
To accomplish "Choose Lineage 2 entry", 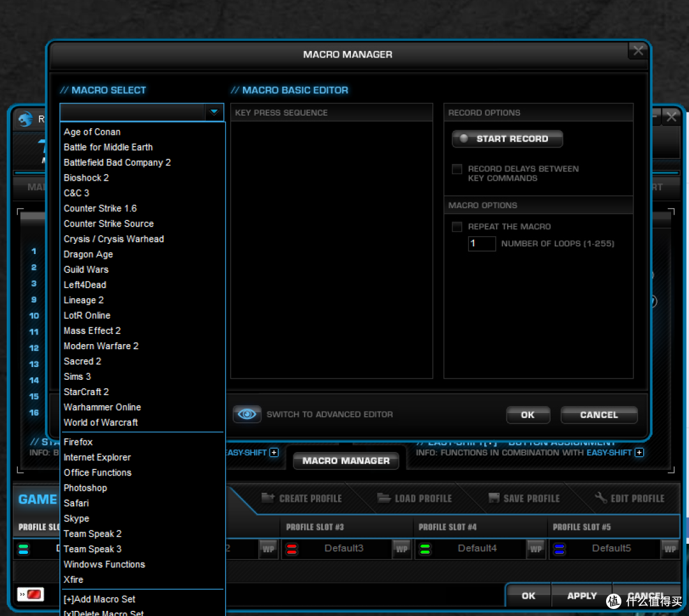I will pos(84,300).
